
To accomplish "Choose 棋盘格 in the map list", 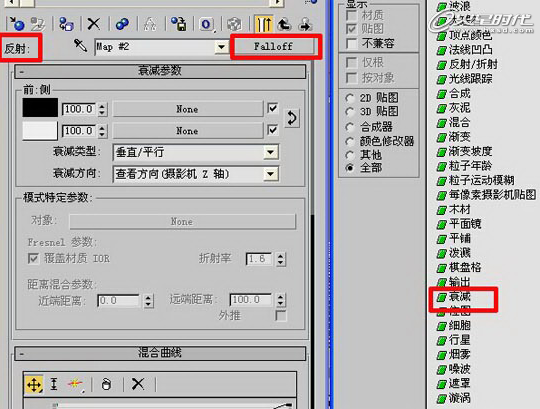I will click(x=465, y=268).
